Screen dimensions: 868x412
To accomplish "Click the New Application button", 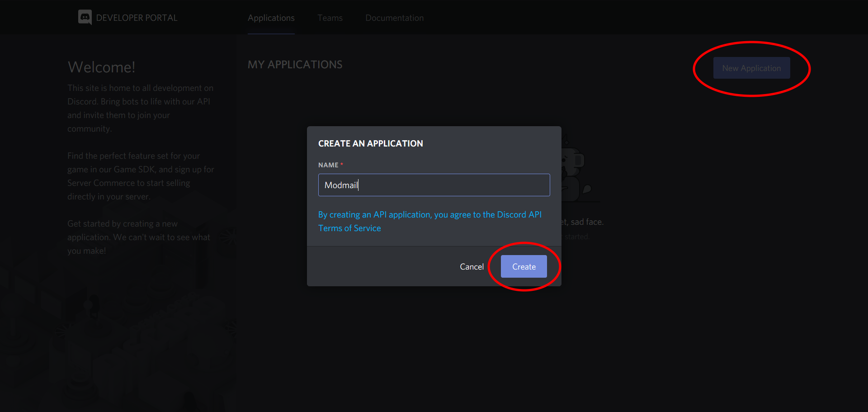I will click(751, 68).
